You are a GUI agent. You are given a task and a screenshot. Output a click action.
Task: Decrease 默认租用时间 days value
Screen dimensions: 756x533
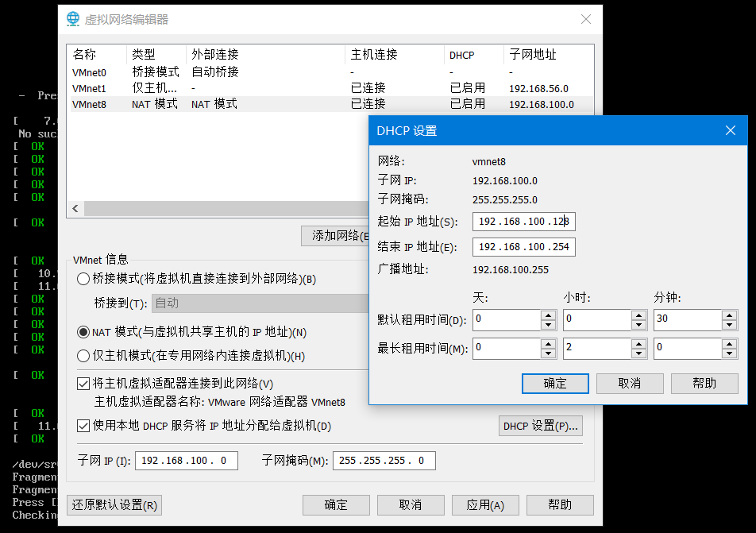click(x=548, y=325)
